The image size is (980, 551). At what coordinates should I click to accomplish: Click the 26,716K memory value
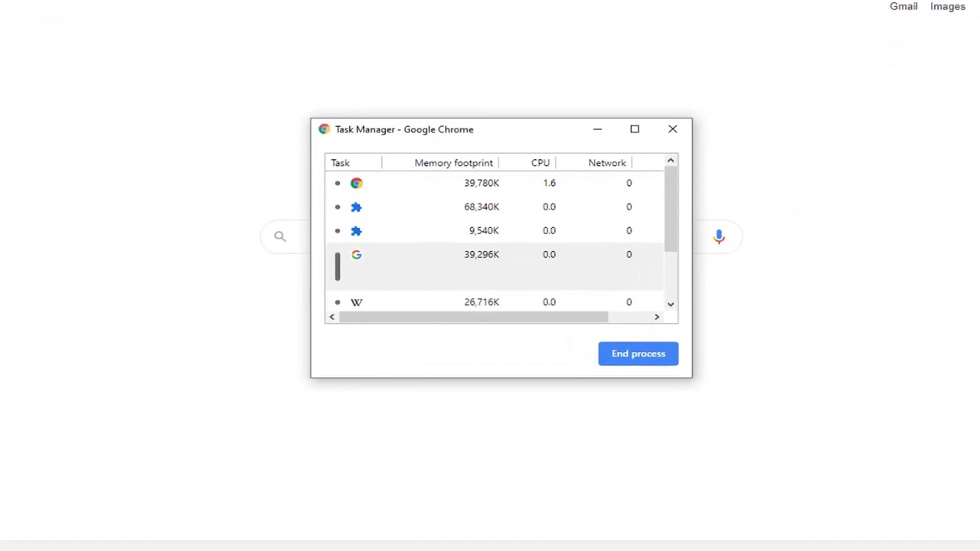tap(482, 302)
